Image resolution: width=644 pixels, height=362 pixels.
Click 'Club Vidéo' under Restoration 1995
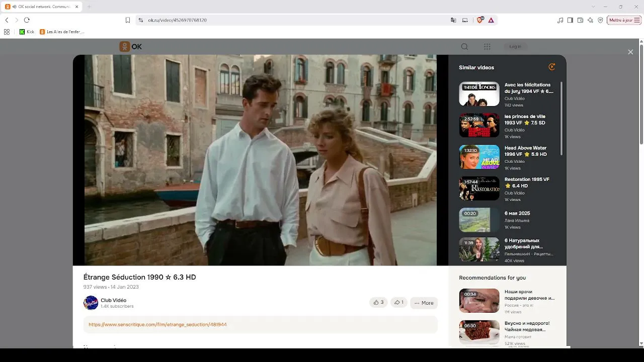coord(515,193)
